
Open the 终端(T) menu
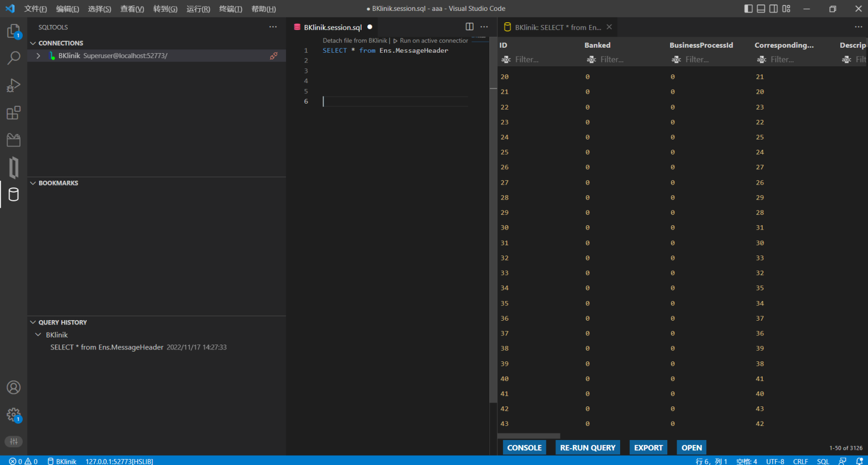click(231, 9)
